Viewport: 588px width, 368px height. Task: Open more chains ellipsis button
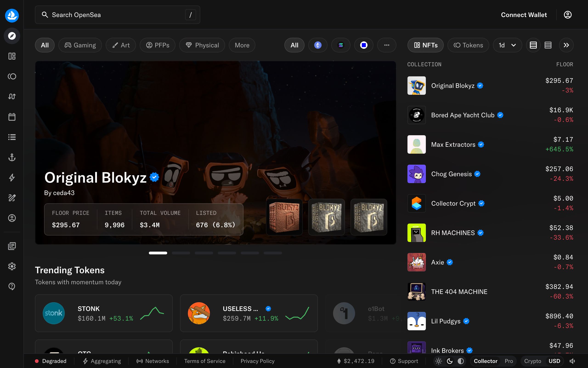387,45
